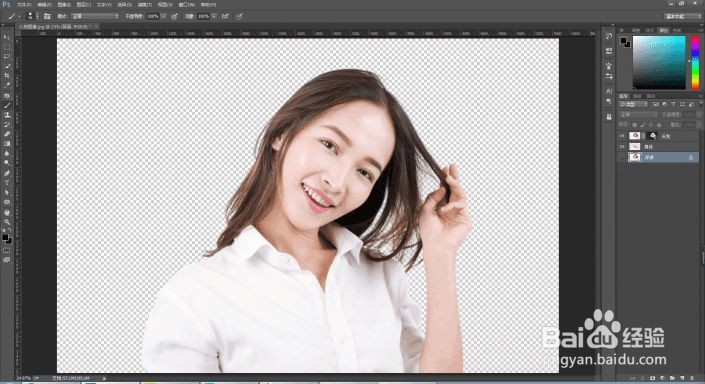
Task: Select the Magic Wand tool
Action: pyautogui.click(x=7, y=66)
